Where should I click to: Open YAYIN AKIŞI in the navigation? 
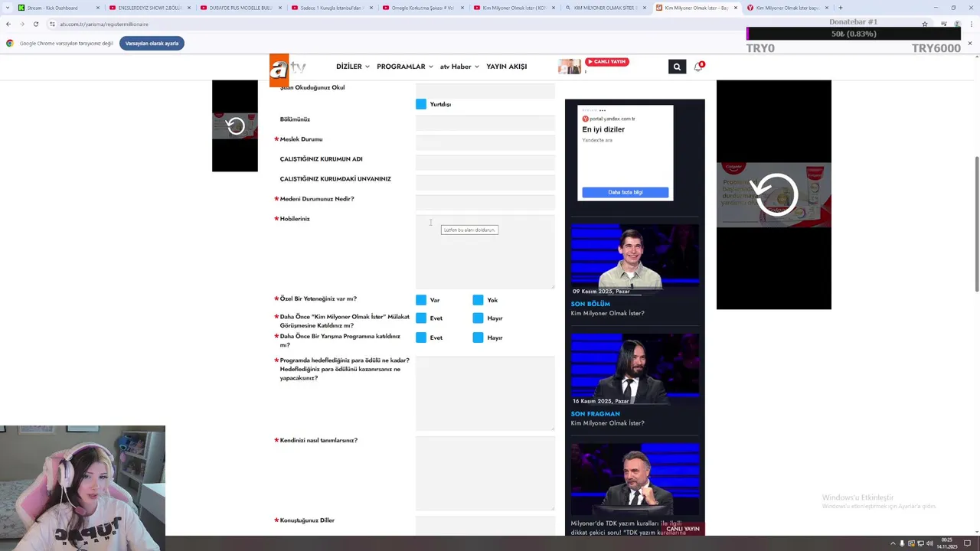pos(507,67)
